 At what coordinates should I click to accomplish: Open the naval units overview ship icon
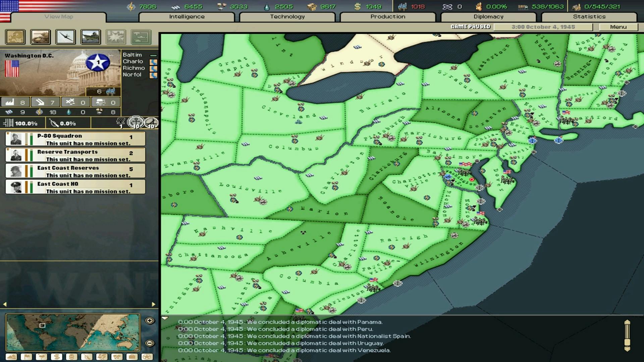(91, 37)
